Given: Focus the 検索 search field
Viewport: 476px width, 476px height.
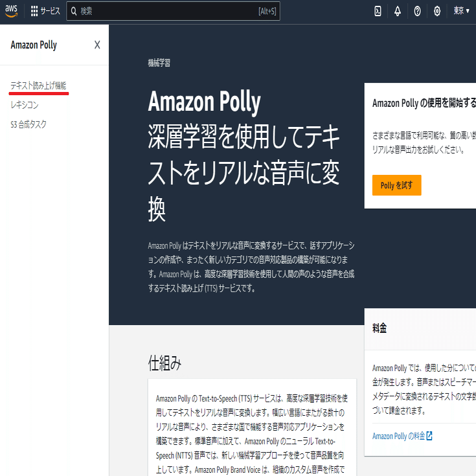Looking at the screenshot, I should [174, 11].
